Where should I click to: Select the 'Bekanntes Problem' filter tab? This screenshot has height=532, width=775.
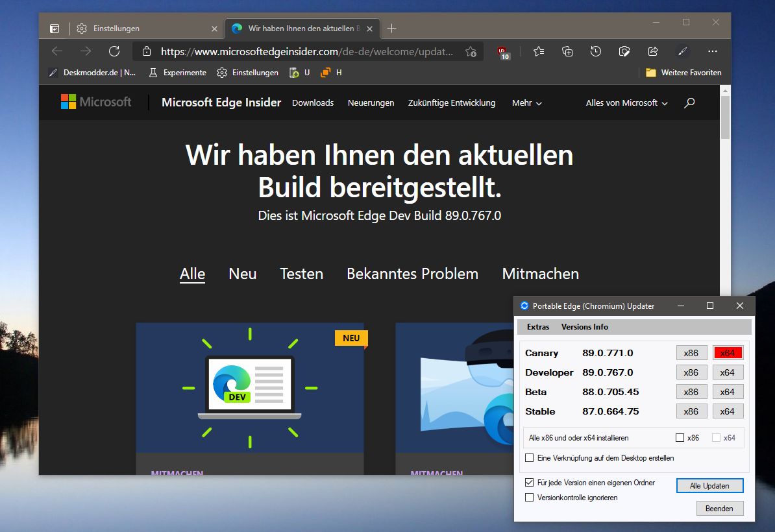click(x=413, y=274)
